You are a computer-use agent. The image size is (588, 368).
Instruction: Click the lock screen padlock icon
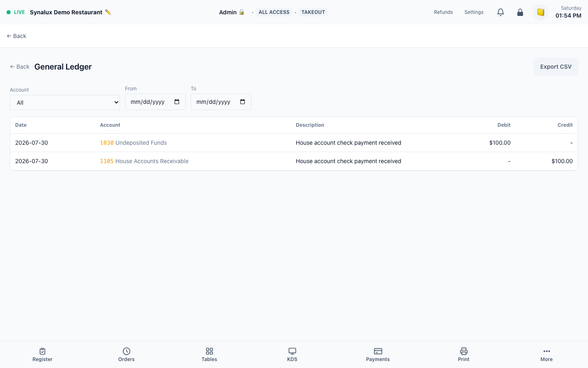[x=520, y=12]
